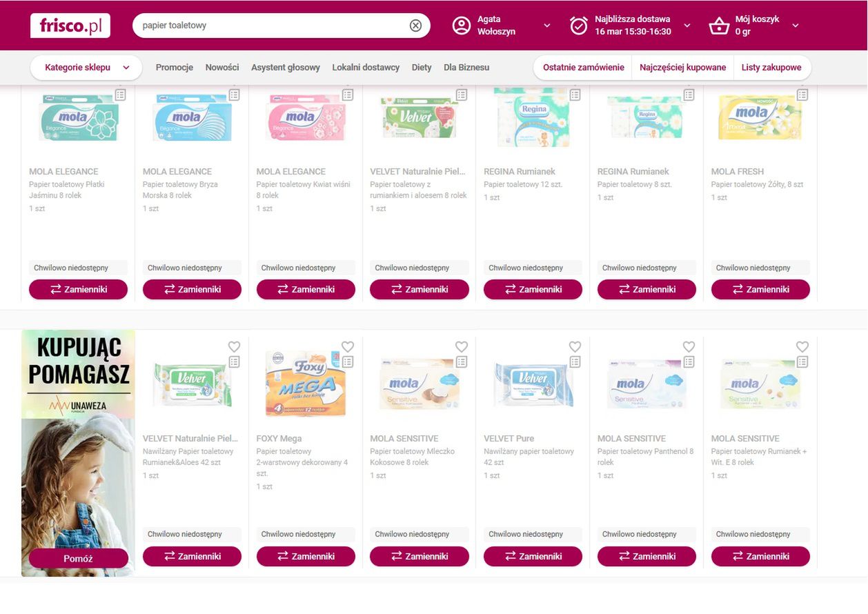Viewport: 868px width, 614px height.
Task: Add VELVET Rumianek&Aloes 42 szt to list icon
Action: click(x=234, y=362)
